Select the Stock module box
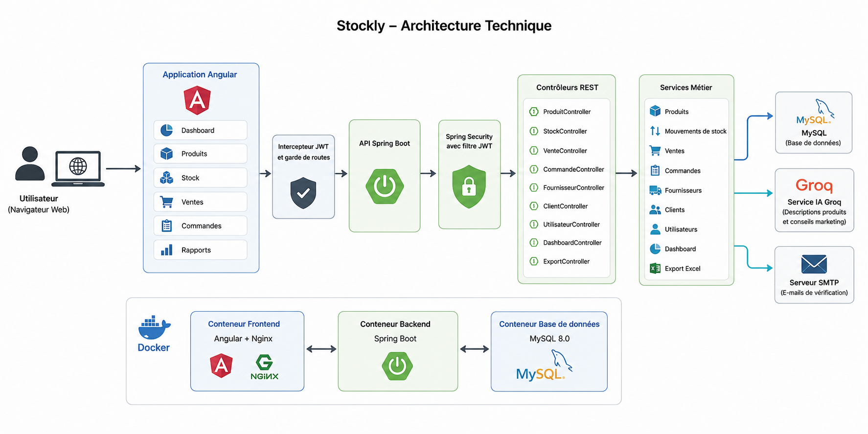 point(200,178)
